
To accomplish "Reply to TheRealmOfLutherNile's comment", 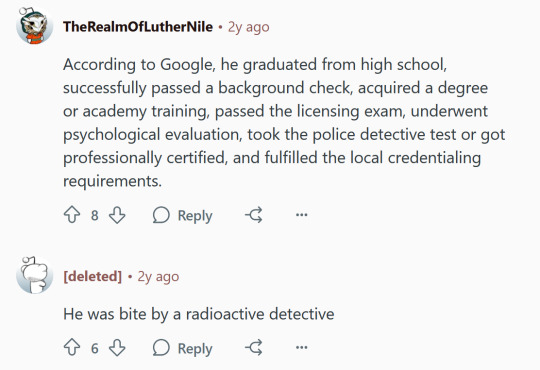I will pos(183,215).
